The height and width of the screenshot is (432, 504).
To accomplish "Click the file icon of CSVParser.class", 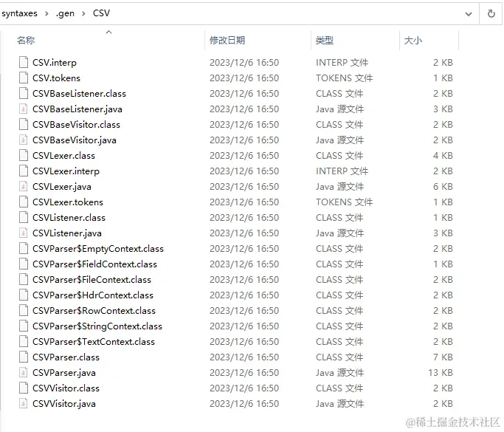I will tap(24, 357).
